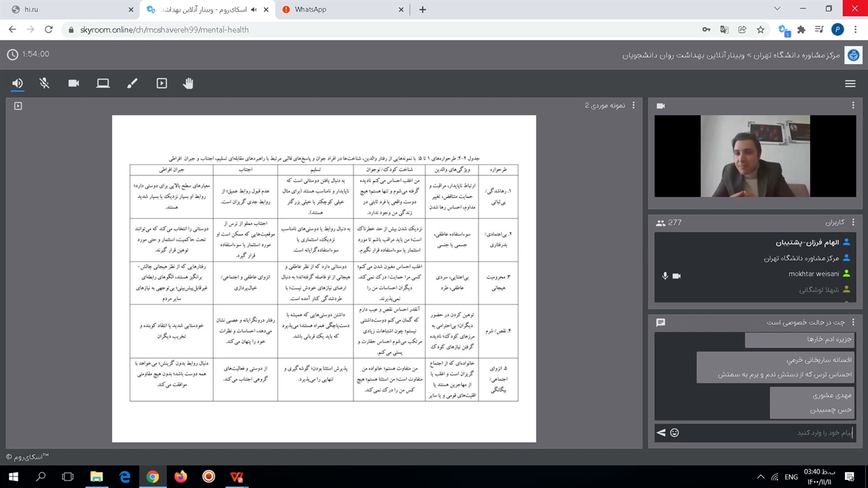Open the hamburger main menu
This screenshot has height=488, width=868.
(850, 83)
